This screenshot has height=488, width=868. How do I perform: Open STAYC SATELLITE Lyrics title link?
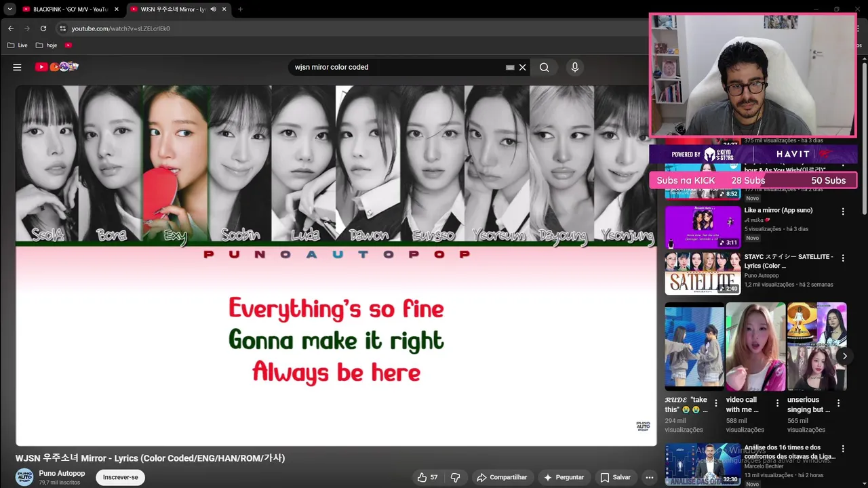pos(789,261)
